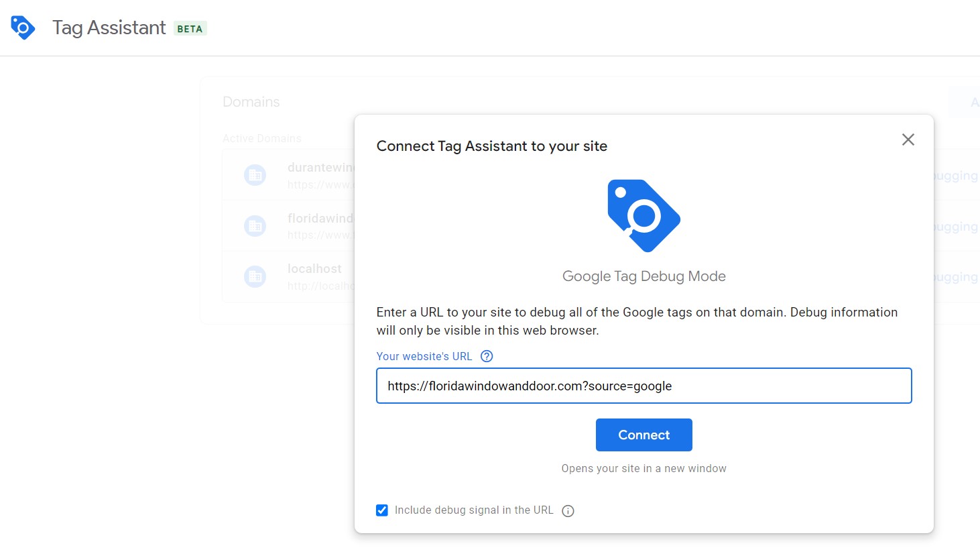Click the BETA badge in header
This screenshot has height=560, width=980.
190,29
